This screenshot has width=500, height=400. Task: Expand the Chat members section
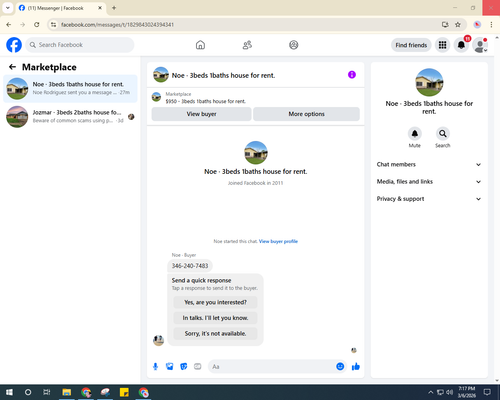(429, 164)
